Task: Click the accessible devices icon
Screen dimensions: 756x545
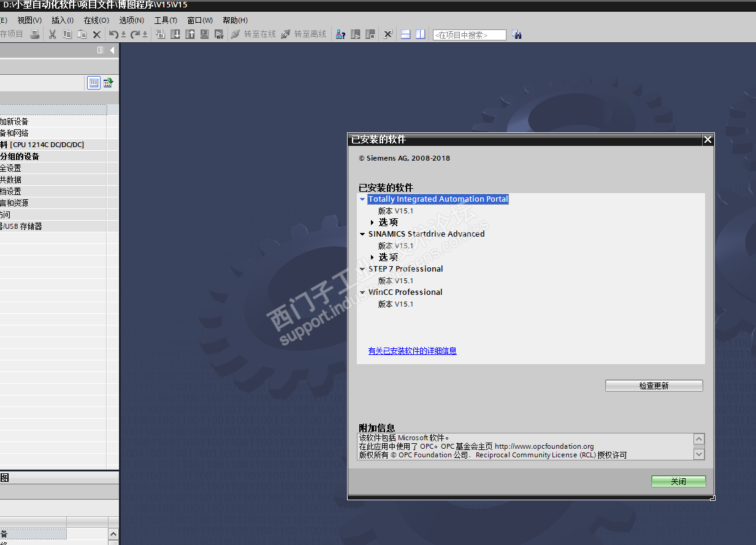Action: tap(340, 34)
